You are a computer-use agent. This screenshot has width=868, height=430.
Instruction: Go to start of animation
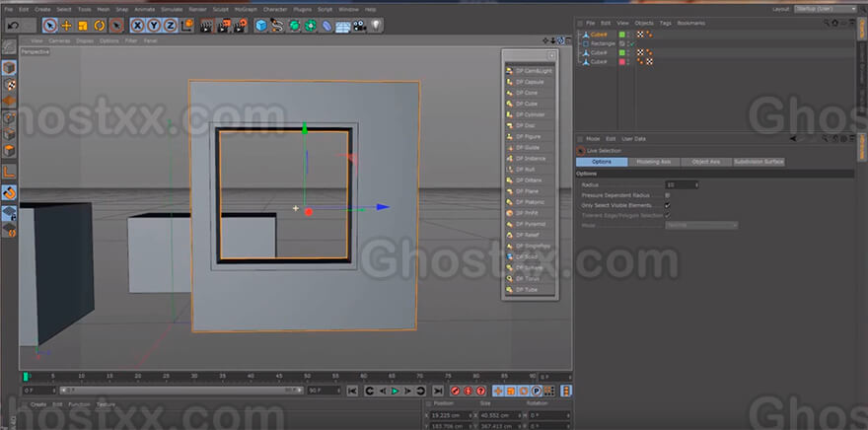tap(352, 391)
